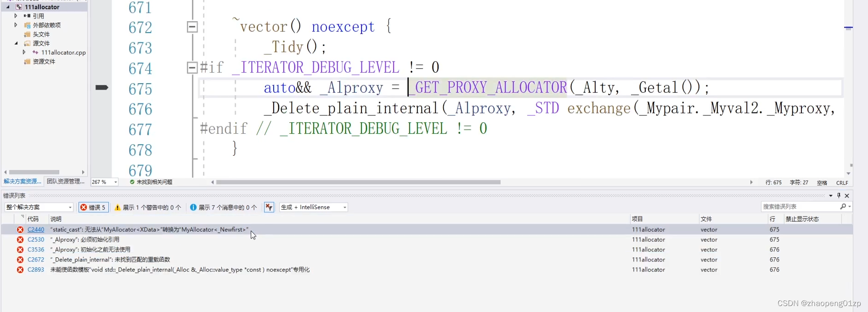Open the C2893 error code link
The width and height of the screenshot is (868, 312).
point(36,270)
